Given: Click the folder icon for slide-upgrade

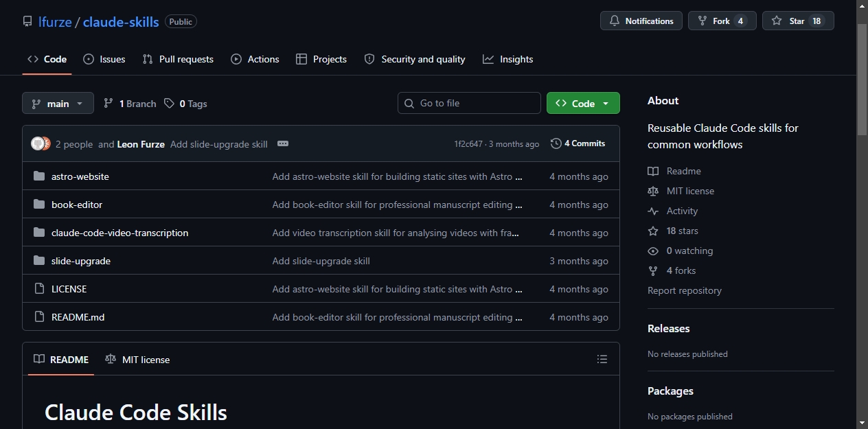Looking at the screenshot, I should (39, 261).
